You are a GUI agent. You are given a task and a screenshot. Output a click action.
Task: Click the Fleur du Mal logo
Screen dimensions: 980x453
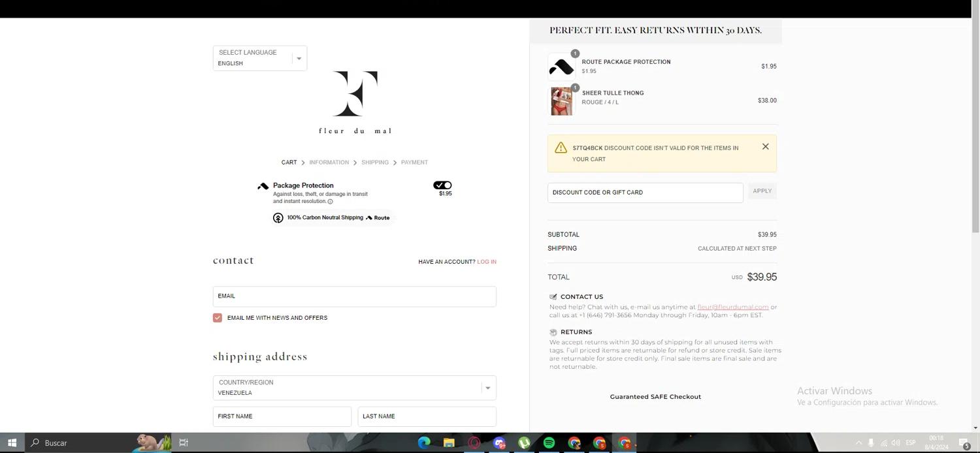355,101
